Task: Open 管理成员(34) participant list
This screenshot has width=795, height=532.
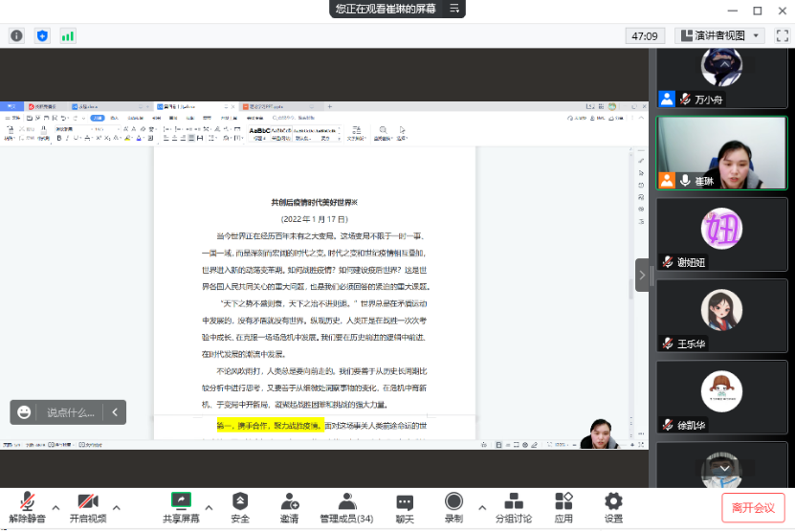Action: tap(346, 507)
